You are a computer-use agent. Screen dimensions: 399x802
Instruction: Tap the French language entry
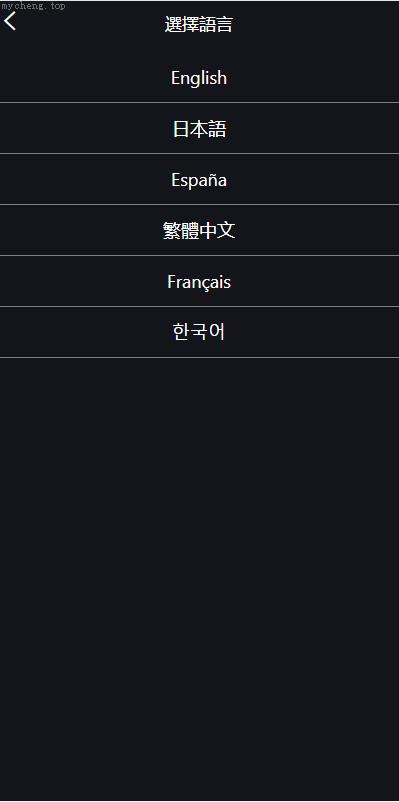pyautogui.click(x=200, y=281)
